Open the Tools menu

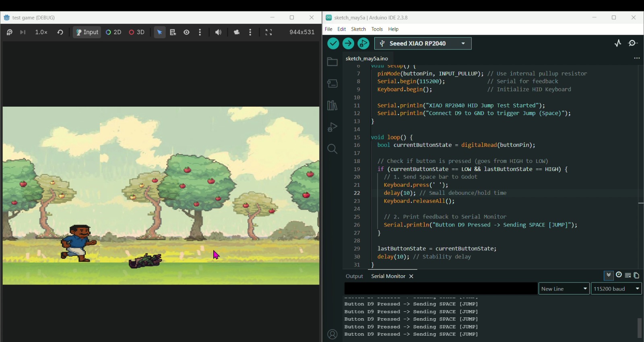tap(377, 29)
